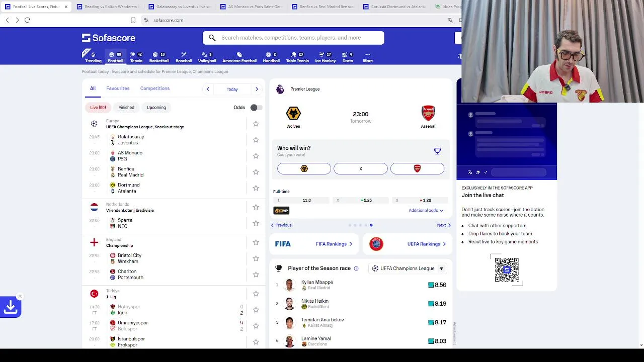Open the Wolves team crest
This screenshot has width=644, height=362.
pyautogui.click(x=293, y=113)
